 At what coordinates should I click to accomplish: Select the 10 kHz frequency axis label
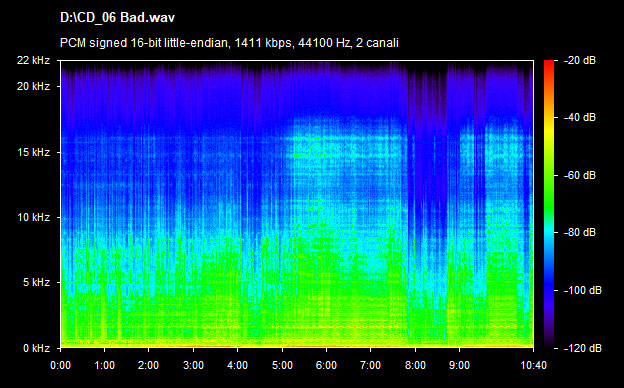33,218
